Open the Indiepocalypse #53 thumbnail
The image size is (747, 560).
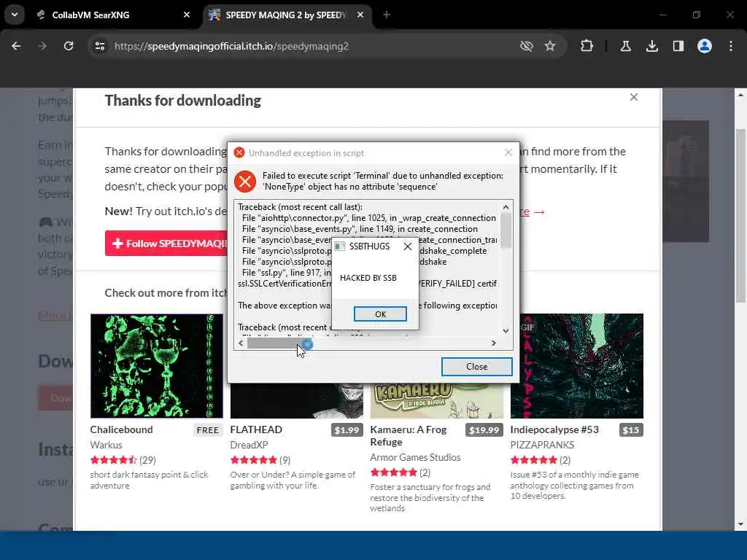pos(577,366)
